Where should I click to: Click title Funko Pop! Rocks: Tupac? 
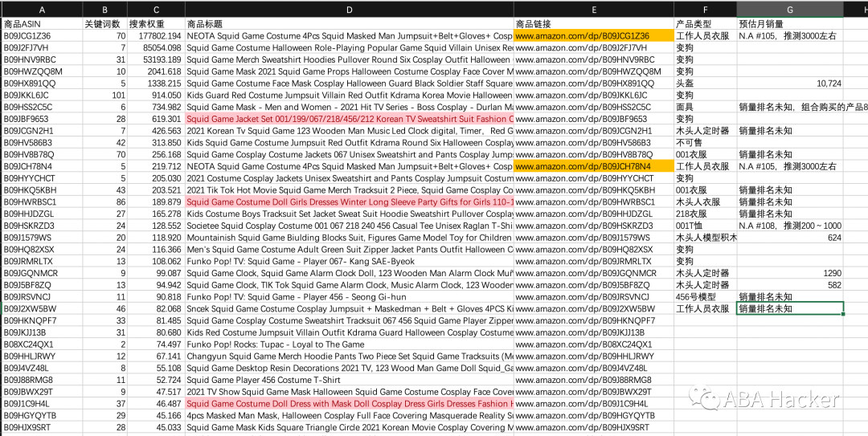[x=350, y=344]
